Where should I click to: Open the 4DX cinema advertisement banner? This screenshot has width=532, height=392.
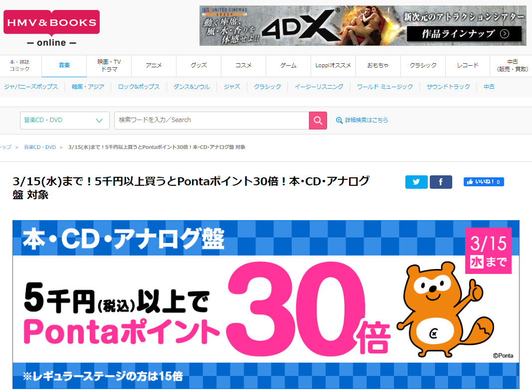click(x=362, y=26)
